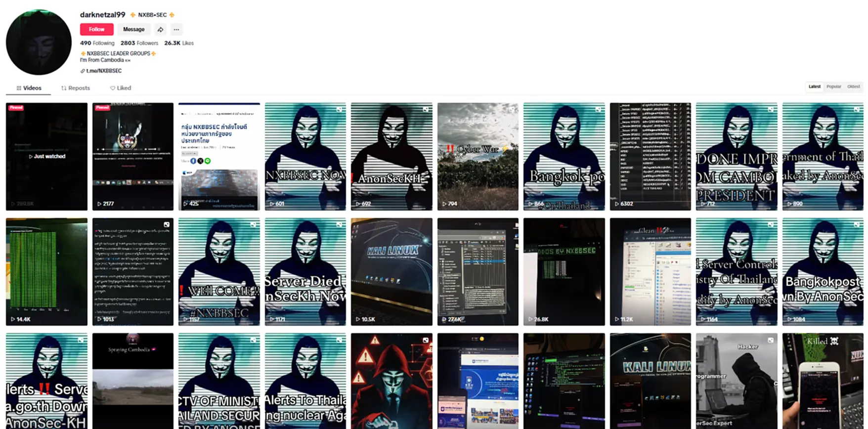This screenshot has width=868, height=429.
Task: Sort videos by Latest
Action: click(814, 86)
